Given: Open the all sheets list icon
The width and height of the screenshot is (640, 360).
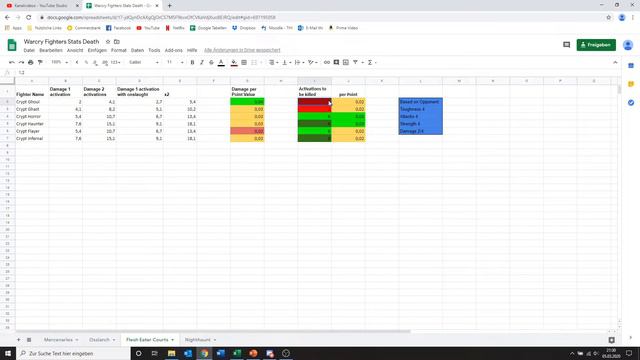Looking at the screenshot, I should 29,340.
